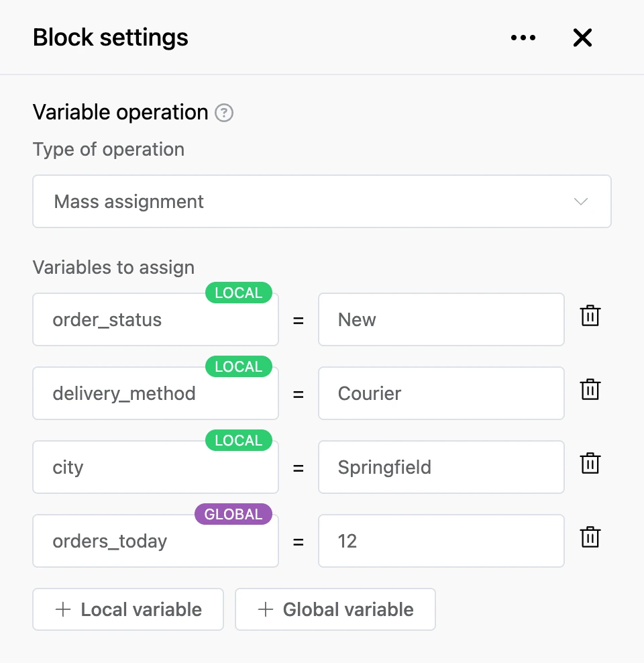Edit the orders_today variable name field
Viewport: 644px width, 663px height.
click(156, 541)
